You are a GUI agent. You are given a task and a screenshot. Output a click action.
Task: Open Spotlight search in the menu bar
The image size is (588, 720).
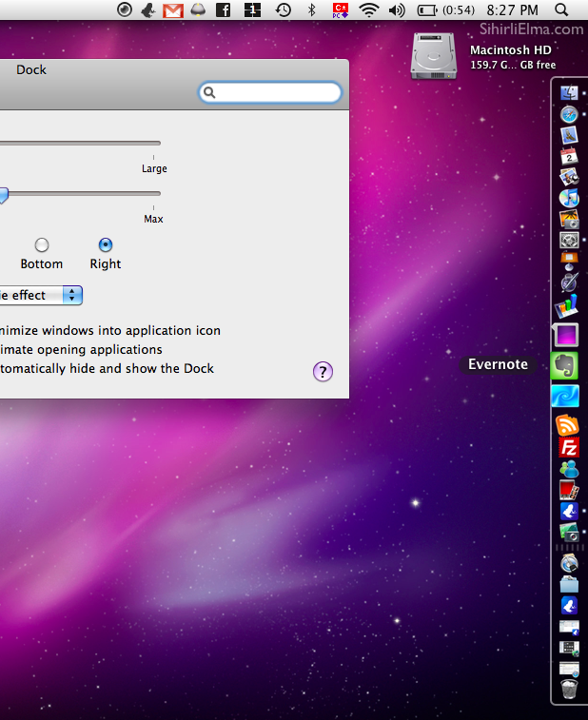tap(561, 10)
